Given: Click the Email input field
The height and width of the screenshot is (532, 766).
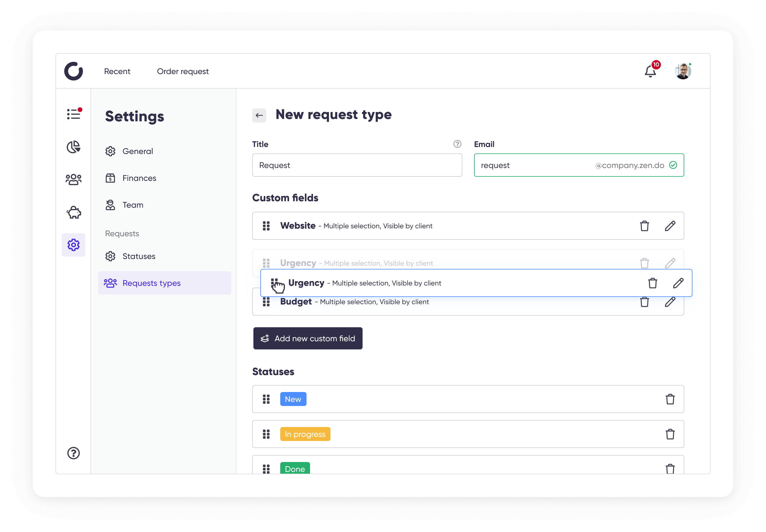Looking at the screenshot, I should [x=579, y=165].
